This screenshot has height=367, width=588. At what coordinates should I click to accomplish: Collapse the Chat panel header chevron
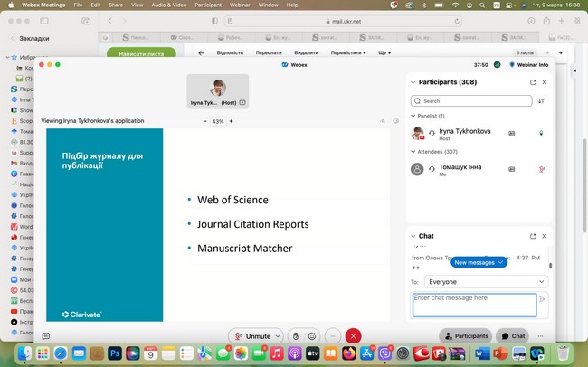[x=413, y=236]
